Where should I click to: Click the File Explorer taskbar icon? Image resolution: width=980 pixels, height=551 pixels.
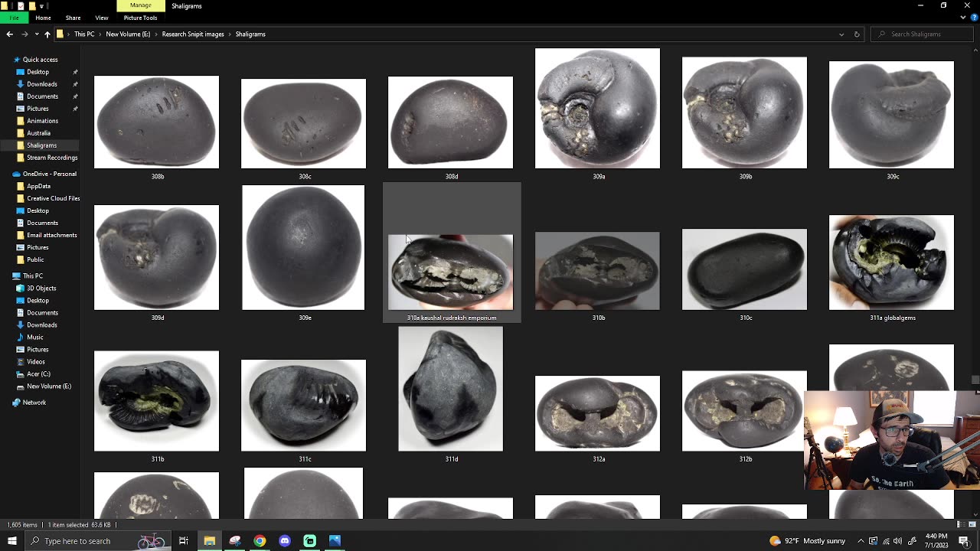tap(209, 541)
